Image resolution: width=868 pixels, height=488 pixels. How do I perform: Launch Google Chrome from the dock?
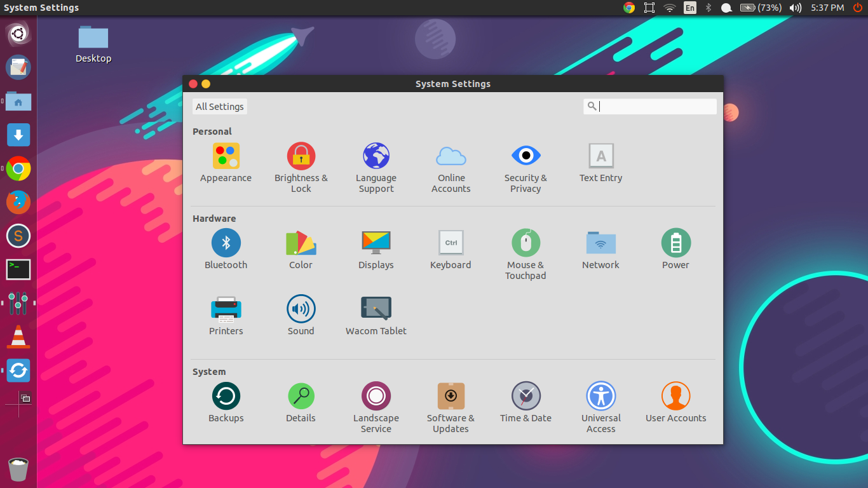(x=18, y=169)
